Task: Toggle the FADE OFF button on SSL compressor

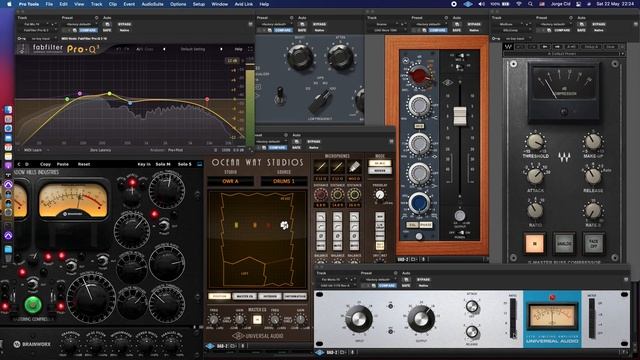Action: (593, 244)
